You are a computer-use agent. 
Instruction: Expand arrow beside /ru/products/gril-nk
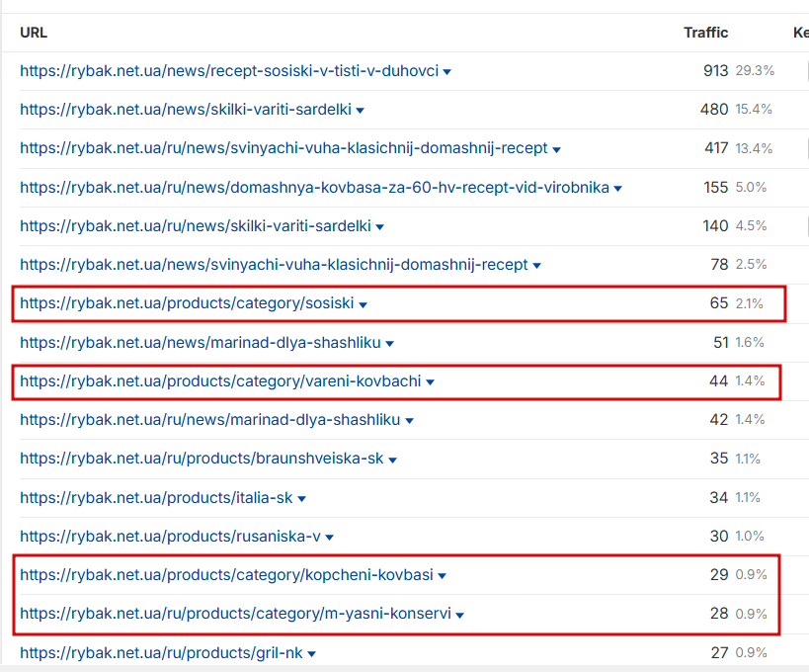(x=311, y=654)
